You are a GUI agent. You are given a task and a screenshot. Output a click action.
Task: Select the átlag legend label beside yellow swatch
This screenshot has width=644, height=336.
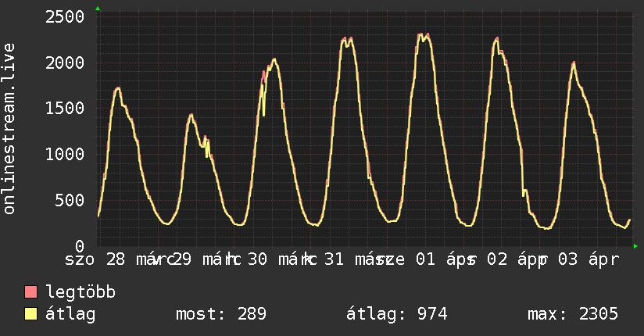pyautogui.click(x=71, y=314)
